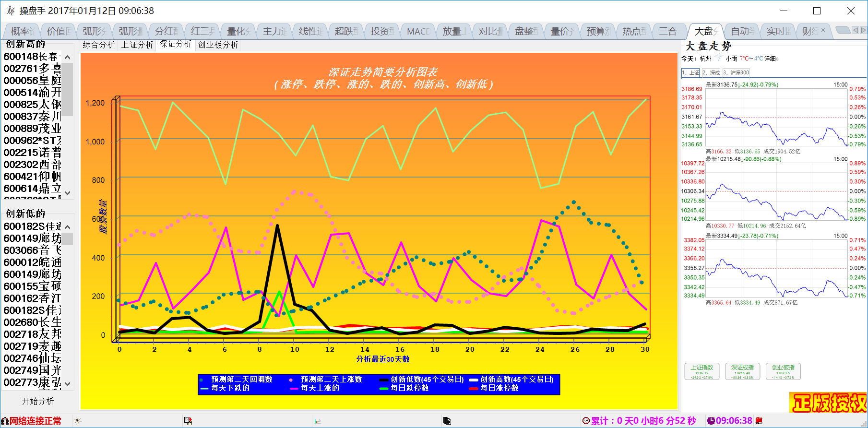Select stock 600012皖通 in new-low list
Image resolution: width=868 pixels, height=428 pixels.
click(x=32, y=262)
